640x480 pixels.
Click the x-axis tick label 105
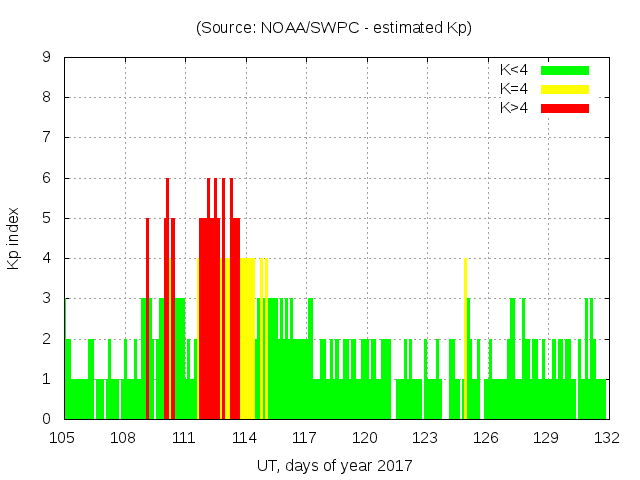pos(63,438)
